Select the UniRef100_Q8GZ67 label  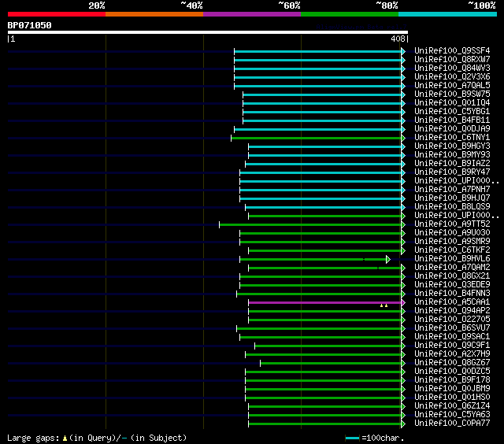pyautogui.click(x=452, y=363)
